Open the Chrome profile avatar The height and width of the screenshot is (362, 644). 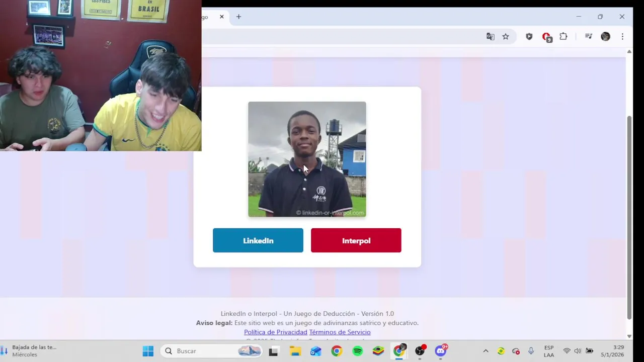[x=605, y=36]
